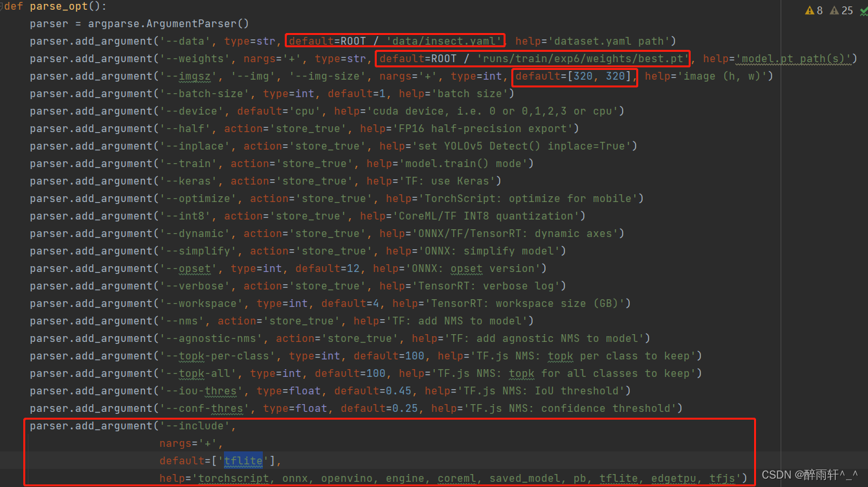Viewport: 868px width, 487px height.
Task: Click the 'ONNX/TF/TensorRT: dynamic axes' string
Action: coord(515,234)
